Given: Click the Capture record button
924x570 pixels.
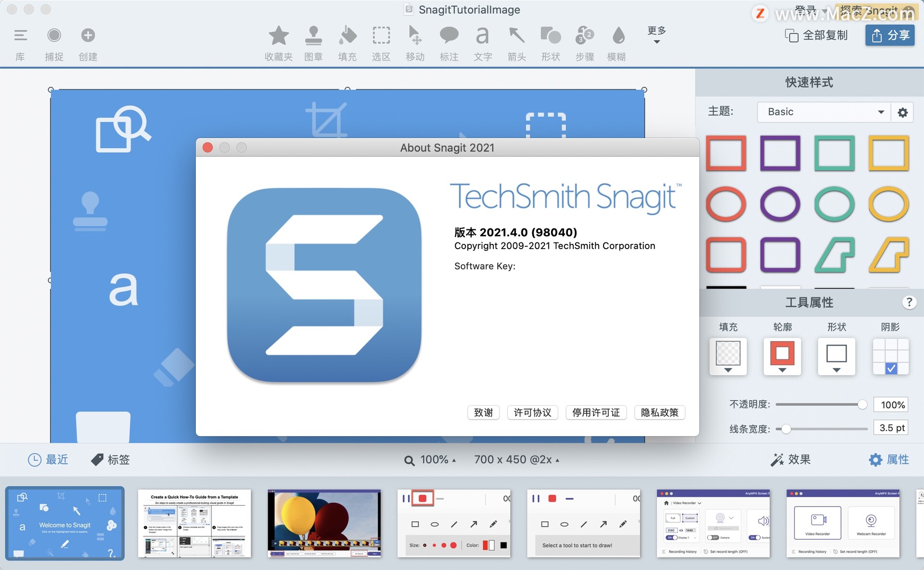Looking at the screenshot, I should [x=54, y=35].
